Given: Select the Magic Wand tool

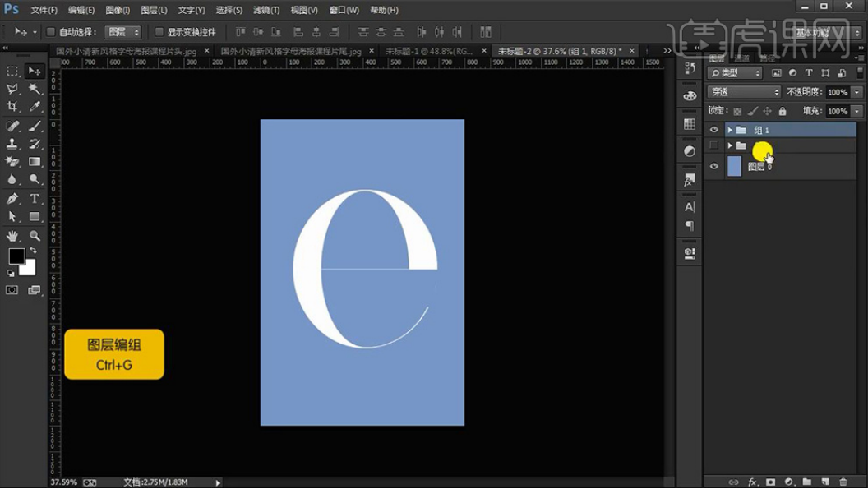Looking at the screenshot, I should [35, 89].
